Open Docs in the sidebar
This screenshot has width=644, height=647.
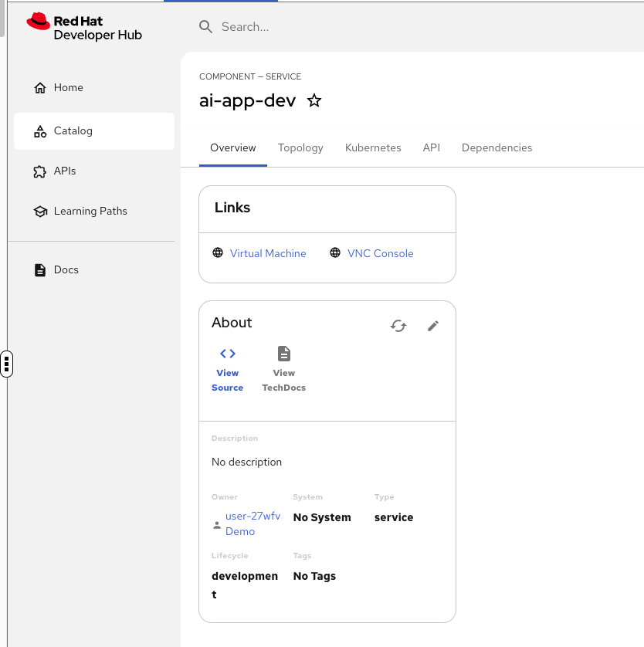(x=66, y=270)
